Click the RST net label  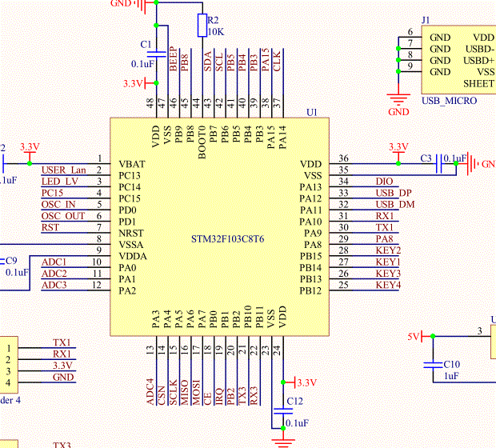pyautogui.click(x=50, y=227)
